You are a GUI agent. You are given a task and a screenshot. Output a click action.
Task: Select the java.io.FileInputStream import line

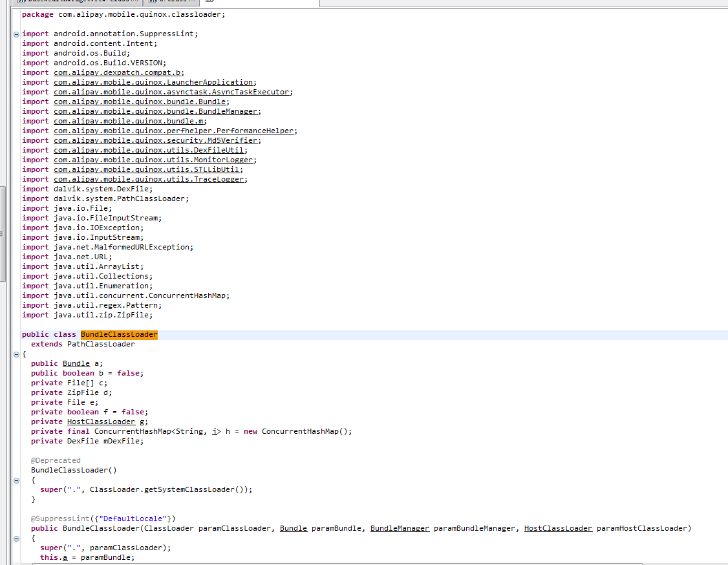point(92,219)
